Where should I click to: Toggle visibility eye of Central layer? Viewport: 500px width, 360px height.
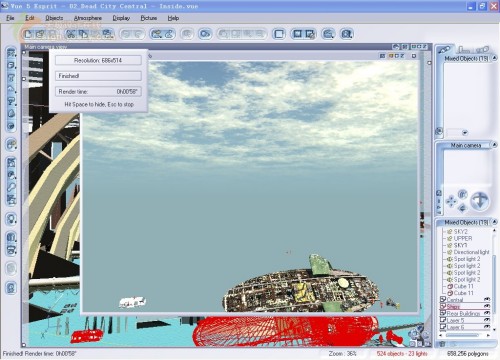click(487, 299)
